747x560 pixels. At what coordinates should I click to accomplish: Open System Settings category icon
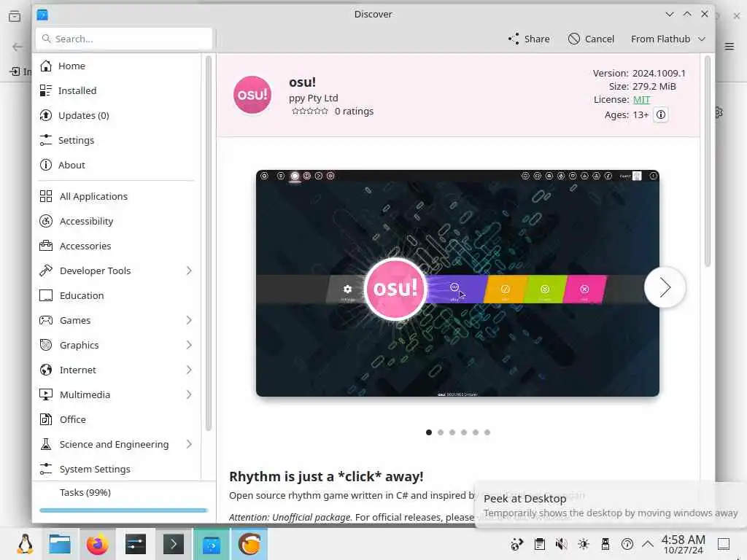pyautogui.click(x=46, y=469)
